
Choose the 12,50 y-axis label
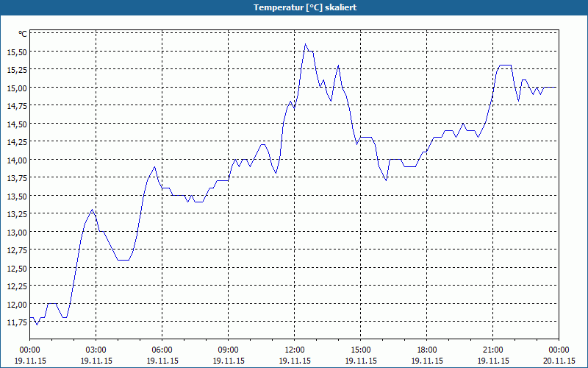tap(17, 269)
